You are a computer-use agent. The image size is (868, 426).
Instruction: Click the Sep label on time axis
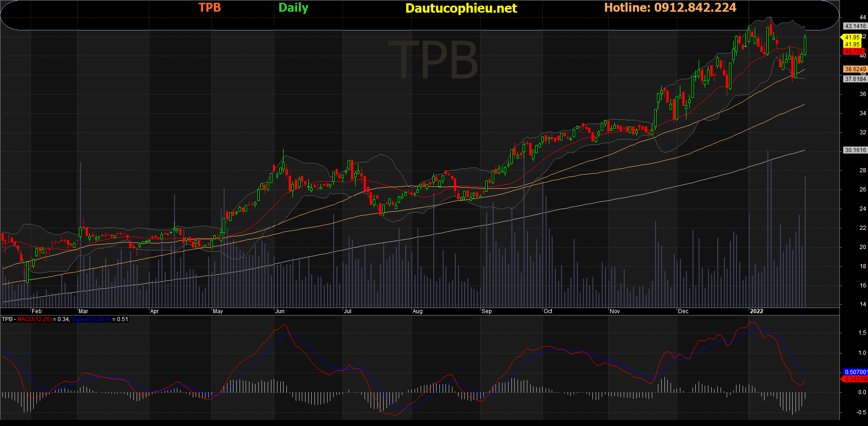click(487, 311)
